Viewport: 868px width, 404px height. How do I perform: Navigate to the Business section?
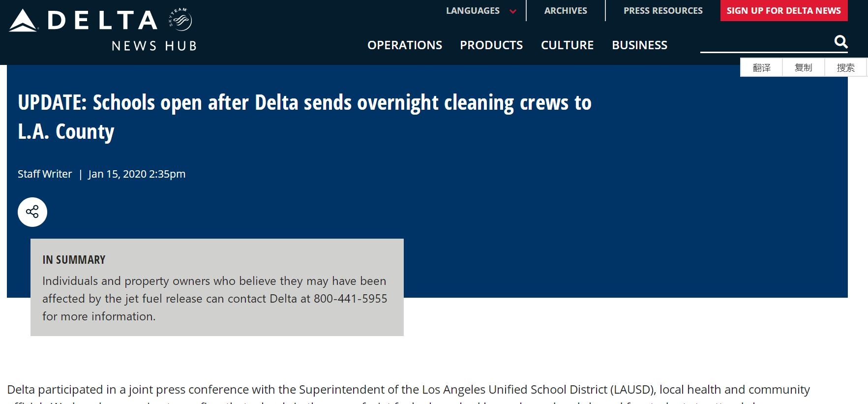(x=639, y=45)
